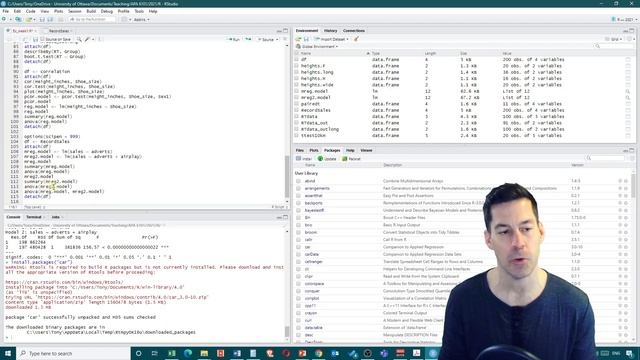Image resolution: width=640 pixels, height=360 pixels.
Task: Inspect mreg.model with its magnifier icon
Action: point(628,91)
